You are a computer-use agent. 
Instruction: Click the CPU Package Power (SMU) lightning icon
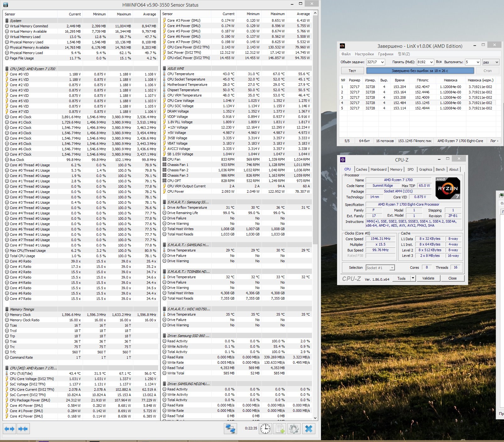point(7,400)
